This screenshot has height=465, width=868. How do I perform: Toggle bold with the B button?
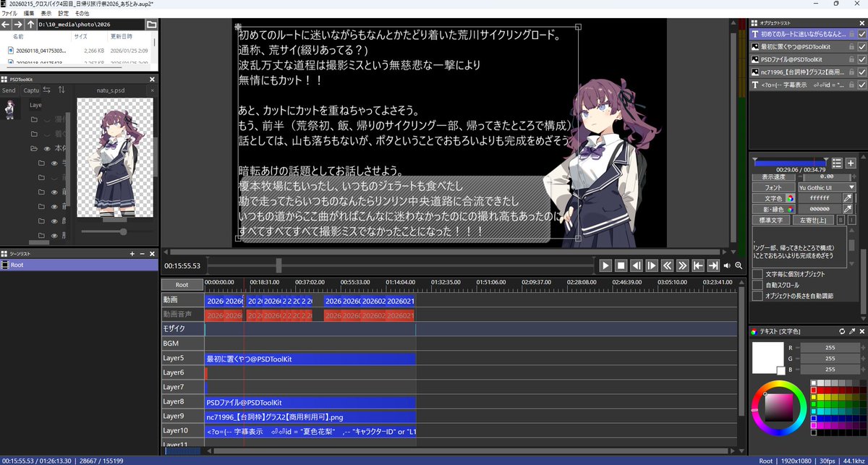click(x=841, y=219)
